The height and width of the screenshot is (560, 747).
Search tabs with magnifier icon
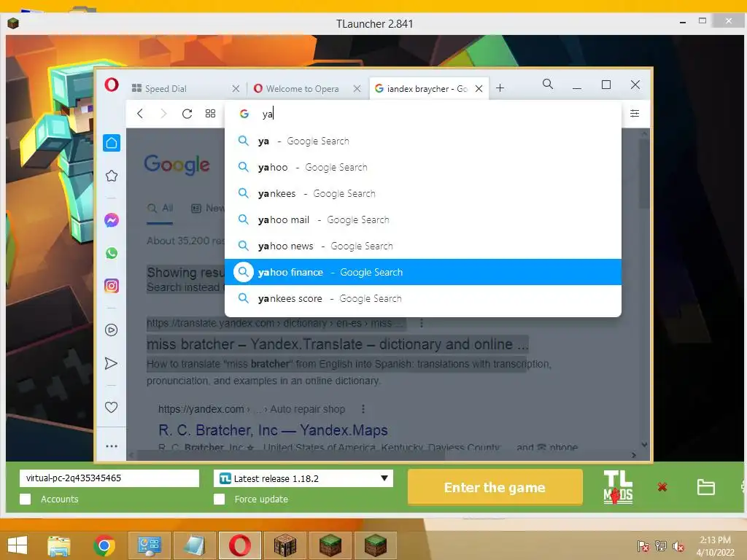(548, 85)
